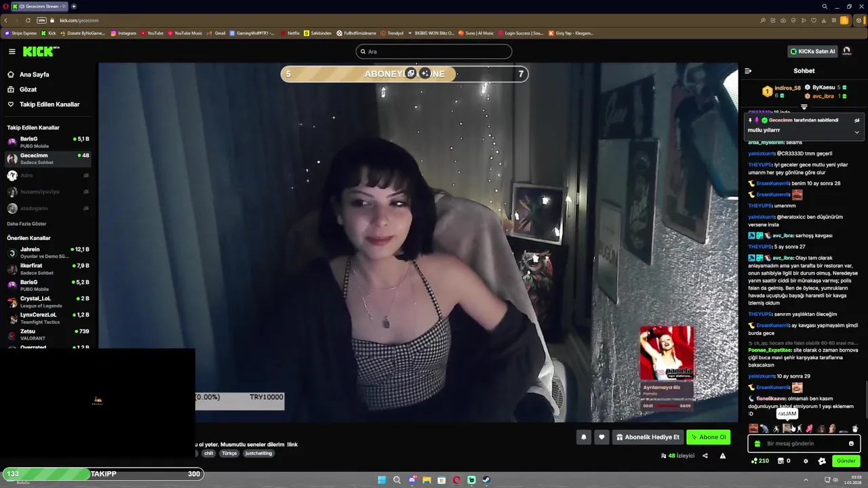
Task: Open the Windows Start menu
Action: click(x=382, y=480)
